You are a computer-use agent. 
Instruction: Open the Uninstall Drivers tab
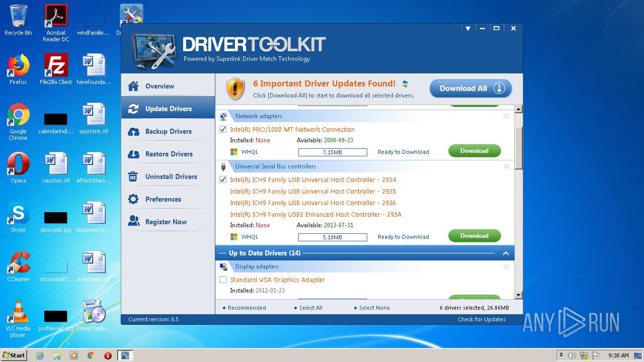point(168,176)
